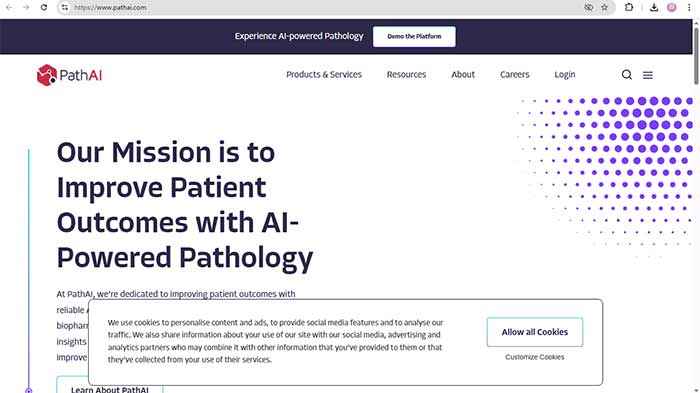The image size is (700, 393).
Task: Bookmark this page with star icon
Action: click(x=604, y=7)
